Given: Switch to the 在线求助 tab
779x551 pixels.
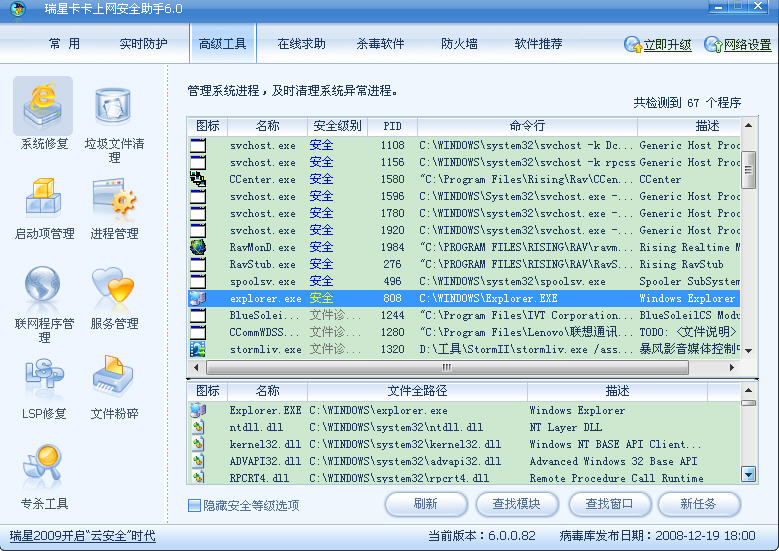Looking at the screenshot, I should click(x=302, y=44).
